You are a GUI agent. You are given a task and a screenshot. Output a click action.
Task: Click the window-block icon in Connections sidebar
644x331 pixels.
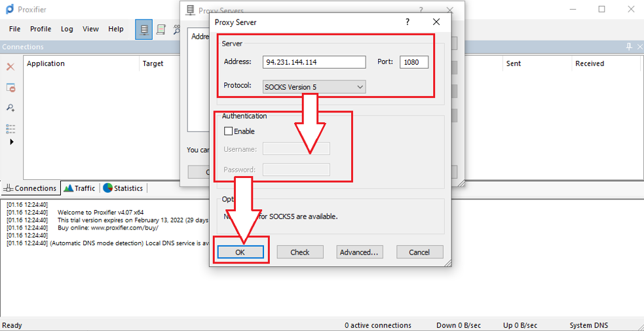click(x=10, y=88)
